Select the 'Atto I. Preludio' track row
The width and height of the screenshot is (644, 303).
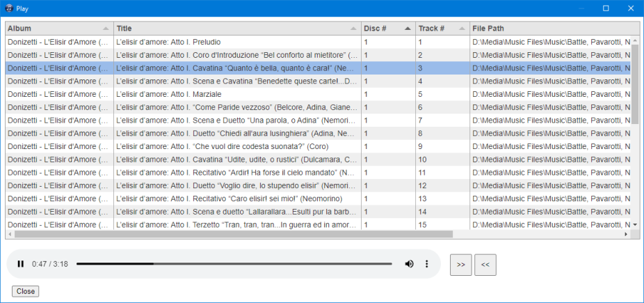click(x=319, y=42)
